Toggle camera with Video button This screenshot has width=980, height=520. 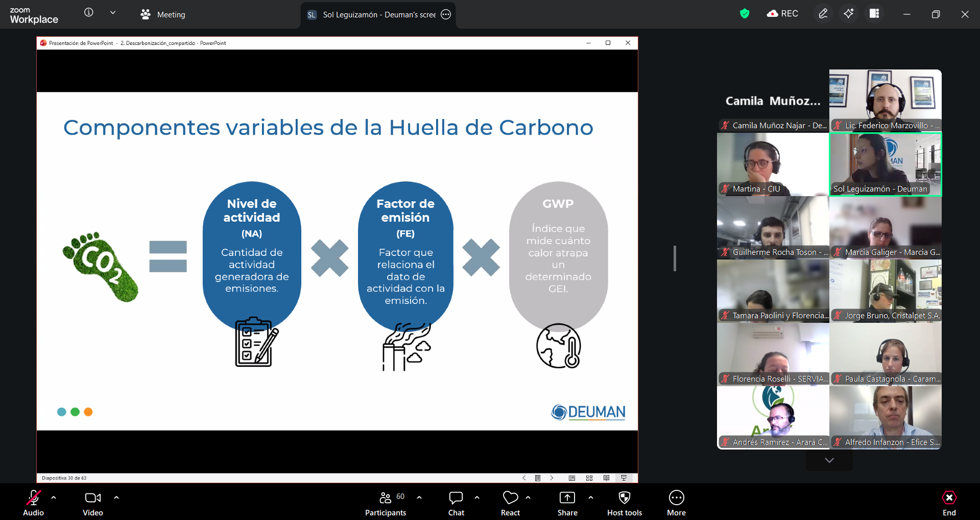(93, 504)
